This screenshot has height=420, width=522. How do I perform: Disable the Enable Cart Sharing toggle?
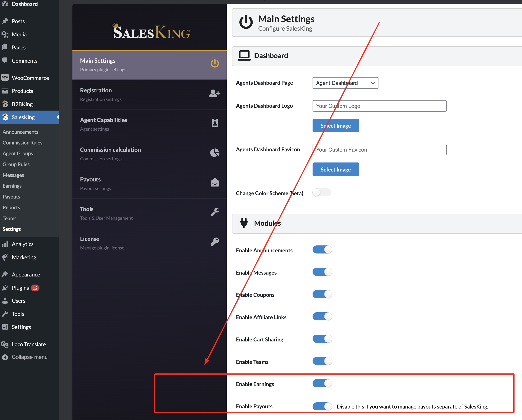pyautogui.click(x=322, y=339)
